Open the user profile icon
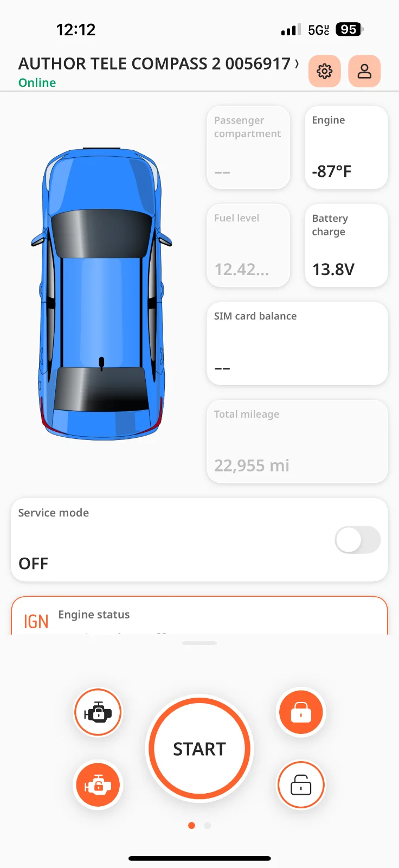The image size is (399, 868). 364,71
